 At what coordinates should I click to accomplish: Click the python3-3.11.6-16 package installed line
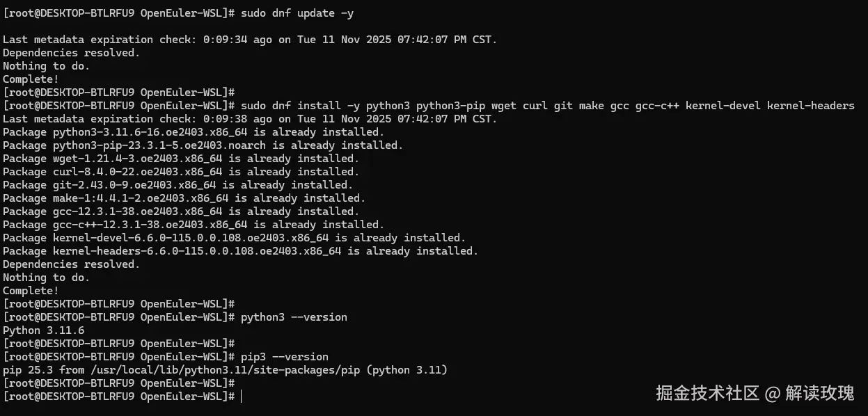pos(194,132)
